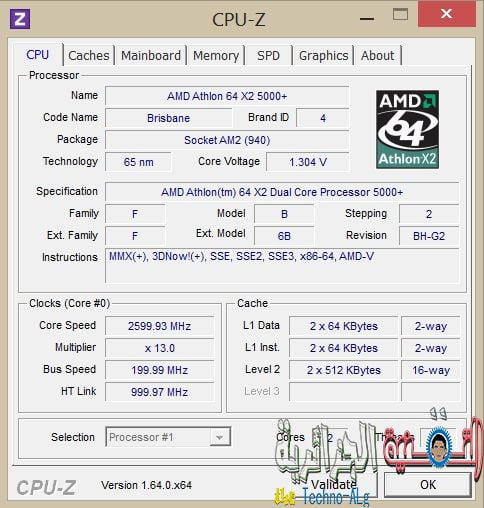Switch to the CPU tab
The image size is (484, 508).
click(x=38, y=55)
